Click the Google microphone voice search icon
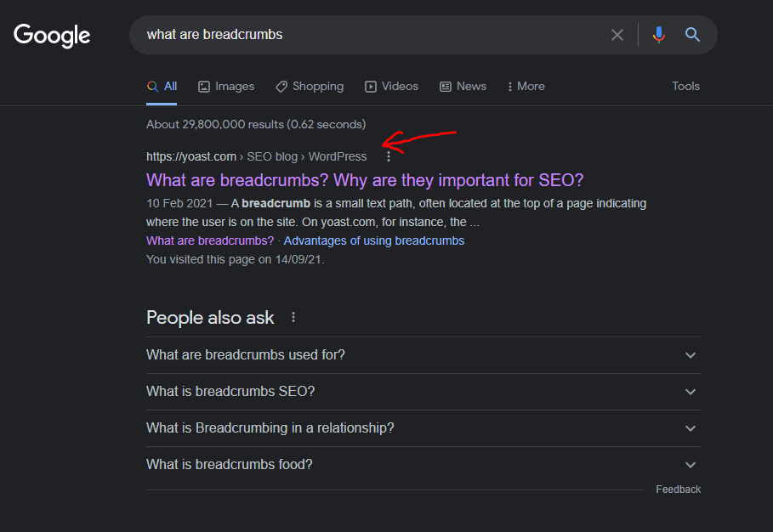 [x=659, y=35]
